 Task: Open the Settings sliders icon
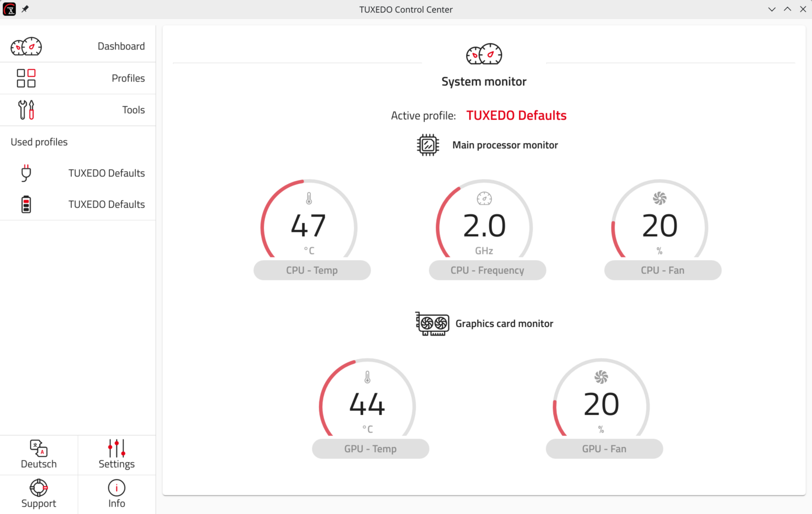point(116,448)
